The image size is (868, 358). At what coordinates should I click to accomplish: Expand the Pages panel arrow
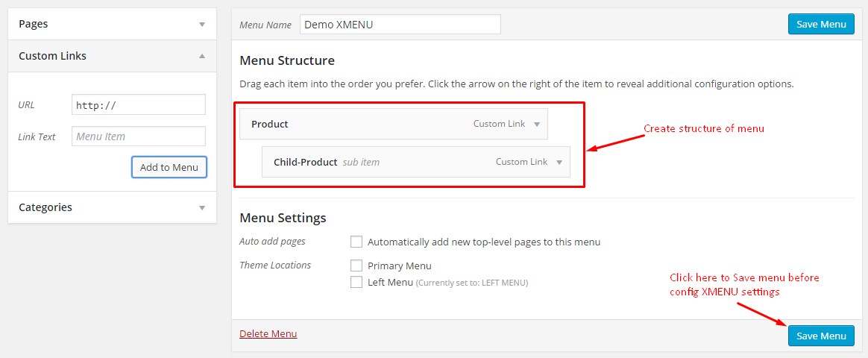click(202, 25)
